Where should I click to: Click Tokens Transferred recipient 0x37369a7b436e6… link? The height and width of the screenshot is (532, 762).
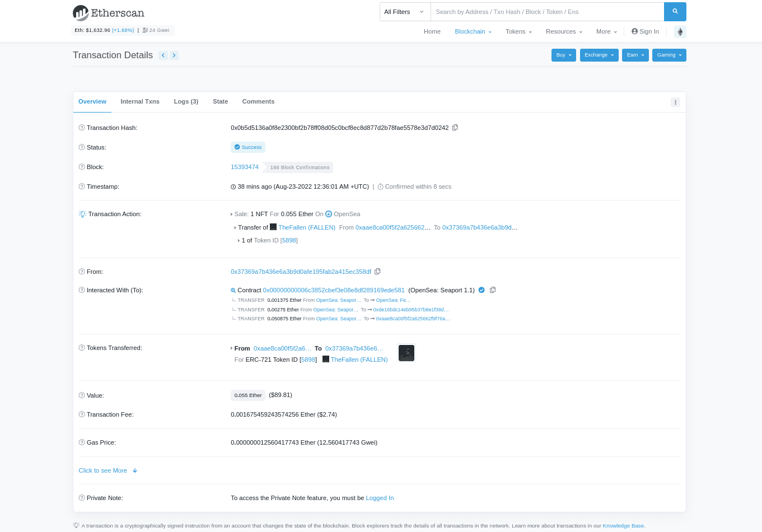coord(354,348)
